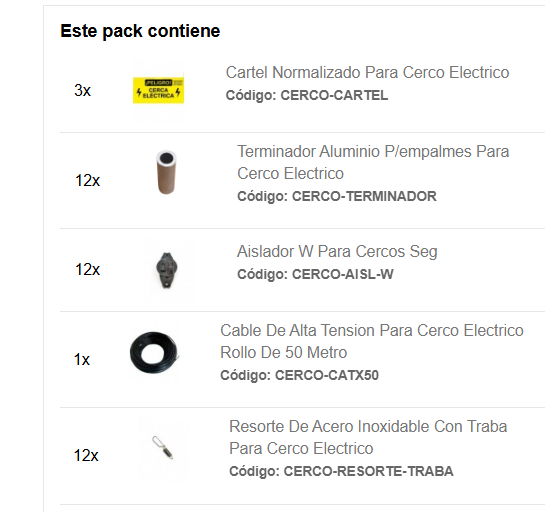Image resolution: width=545 pixels, height=512 pixels.
Task: Open the black cable roll thumbnail
Action: [154, 352]
